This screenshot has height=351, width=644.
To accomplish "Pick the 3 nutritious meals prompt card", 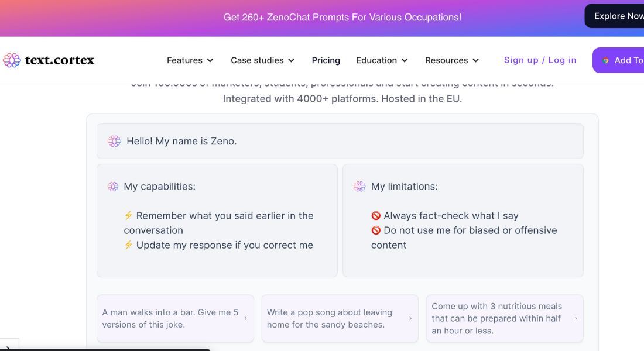I will (x=497, y=318).
